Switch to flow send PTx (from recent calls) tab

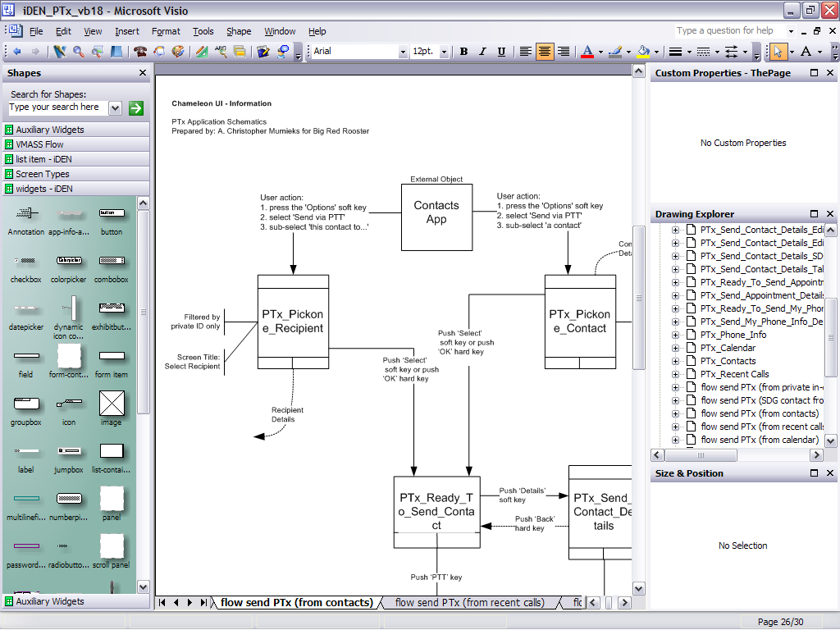pyautogui.click(x=470, y=603)
